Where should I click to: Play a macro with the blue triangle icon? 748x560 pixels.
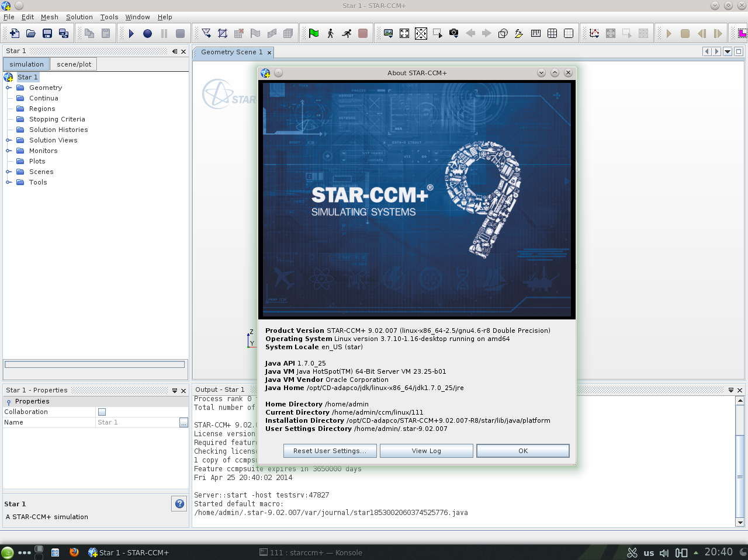coord(131,33)
